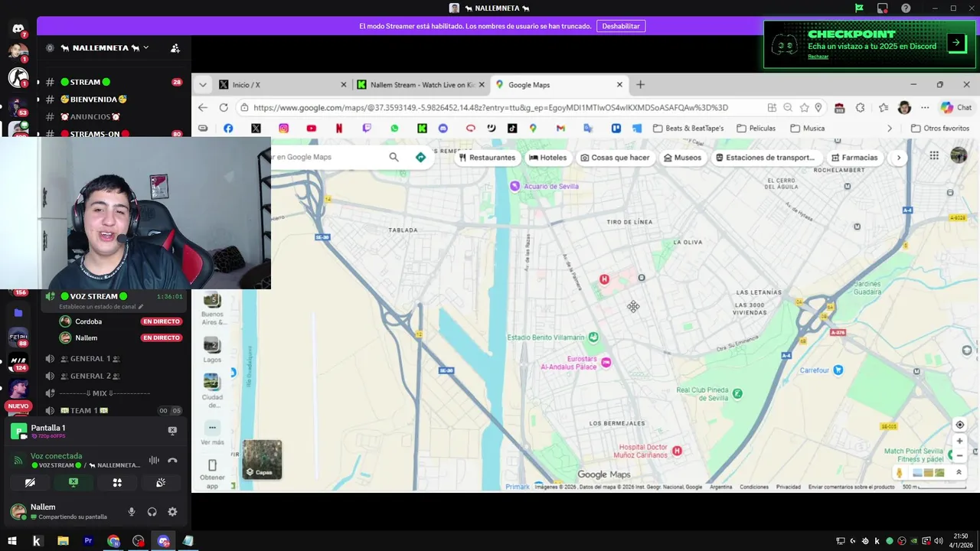Open Gmail bookmark icon
The image size is (980, 551).
tap(560, 129)
